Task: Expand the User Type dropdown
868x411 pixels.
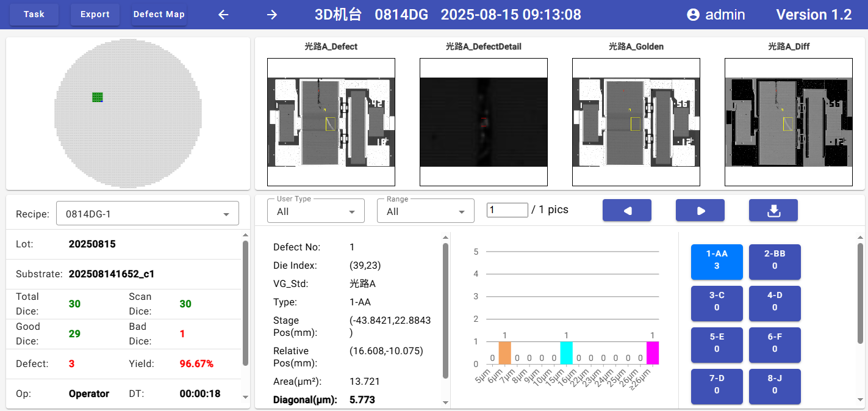Action: click(x=315, y=211)
